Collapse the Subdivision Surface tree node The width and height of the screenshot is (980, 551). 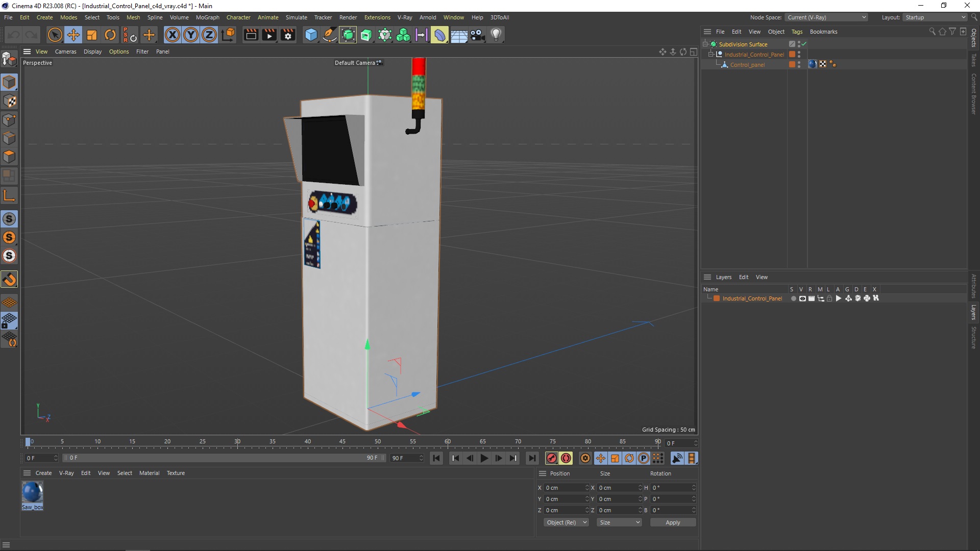705,44
